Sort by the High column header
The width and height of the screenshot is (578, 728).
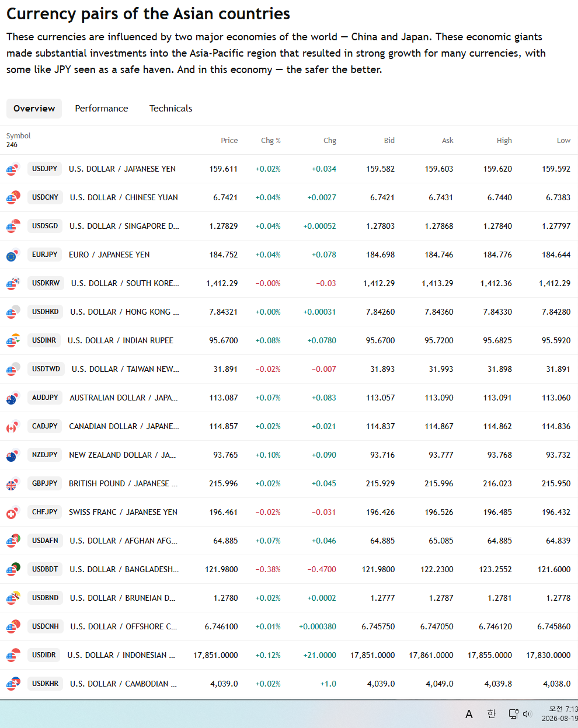(x=504, y=141)
